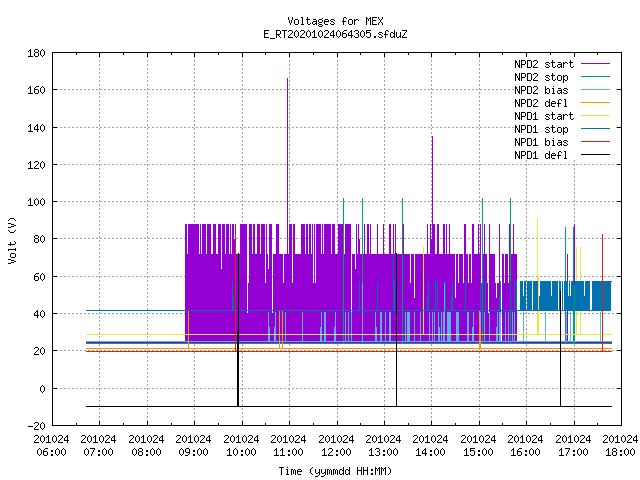Click the 120 Y-axis tick label
640x480 pixels.
[36, 165]
